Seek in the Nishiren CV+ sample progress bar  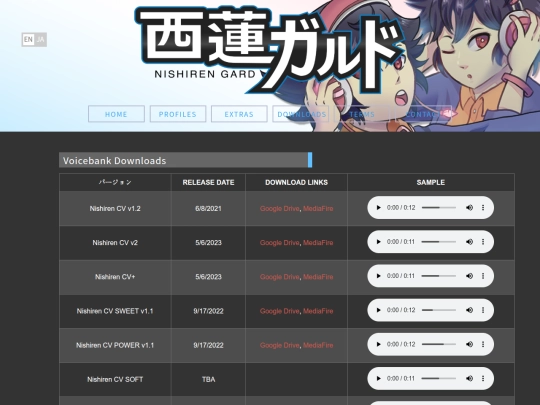click(439, 276)
